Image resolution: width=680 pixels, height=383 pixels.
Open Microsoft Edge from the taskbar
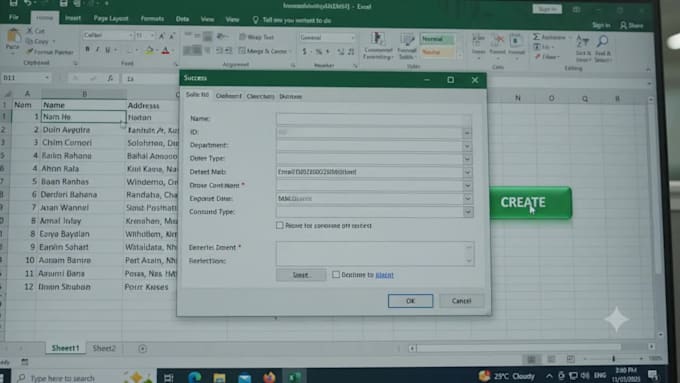(x=195, y=377)
